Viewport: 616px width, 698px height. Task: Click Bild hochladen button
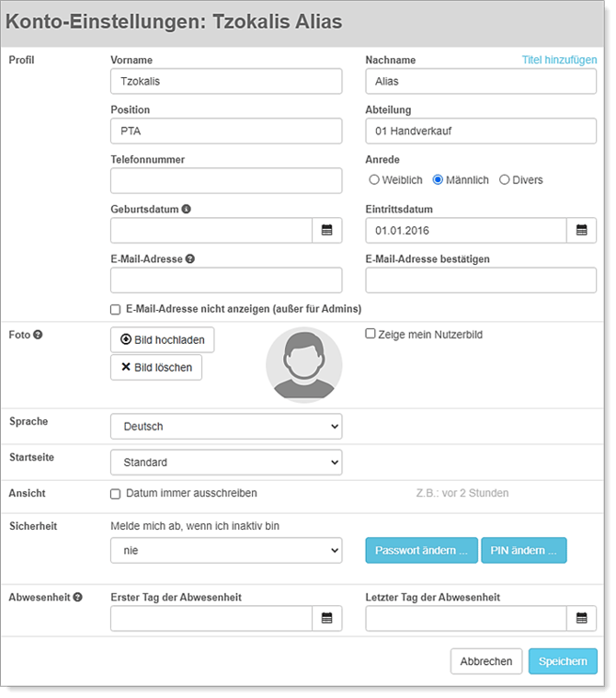[x=163, y=339]
